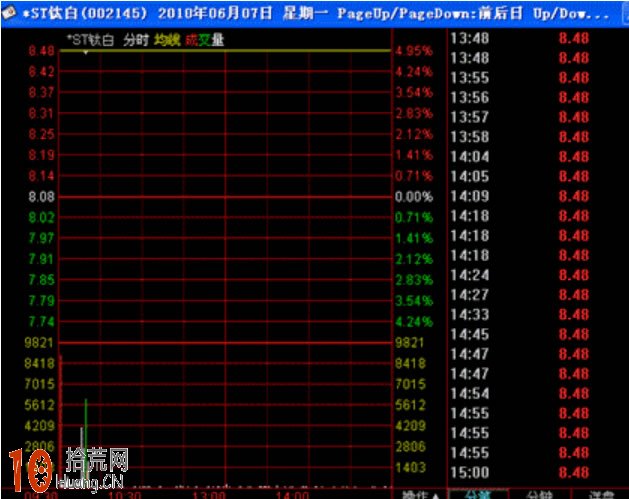Open the 操作 menu at the bottom
This screenshot has height=499, width=629.
pyautogui.click(x=421, y=495)
